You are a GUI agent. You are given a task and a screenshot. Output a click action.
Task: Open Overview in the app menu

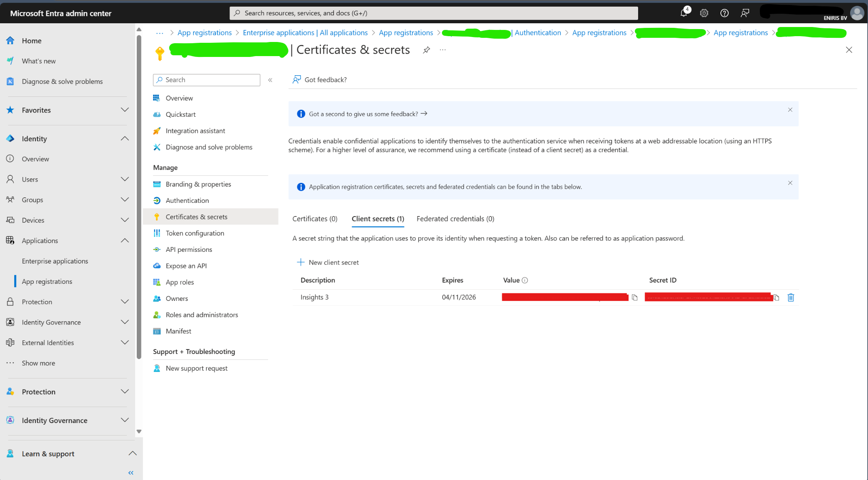tap(179, 98)
